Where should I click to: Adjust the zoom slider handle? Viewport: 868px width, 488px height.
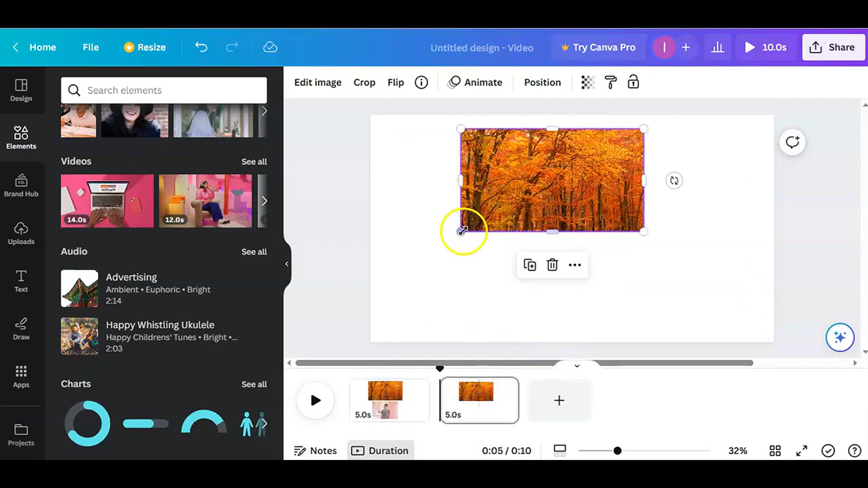coord(618,451)
